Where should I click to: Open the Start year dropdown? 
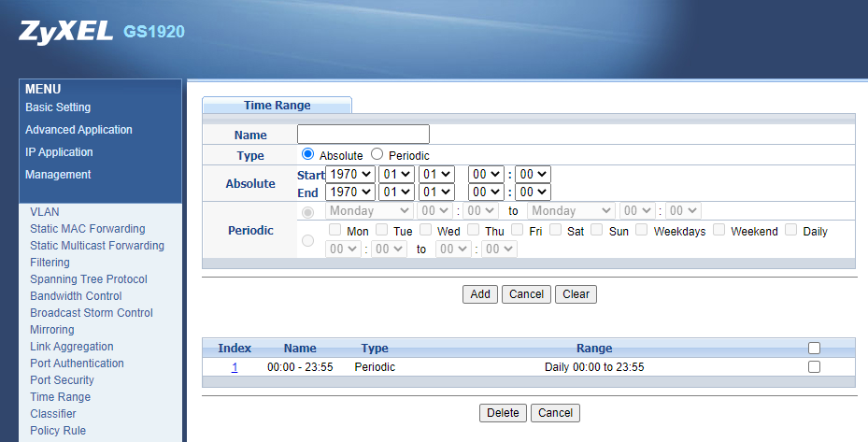coord(350,174)
